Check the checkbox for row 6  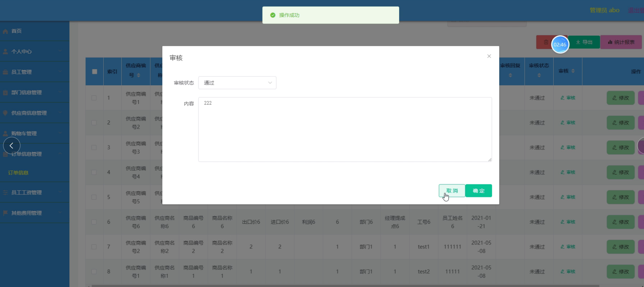[x=94, y=222]
